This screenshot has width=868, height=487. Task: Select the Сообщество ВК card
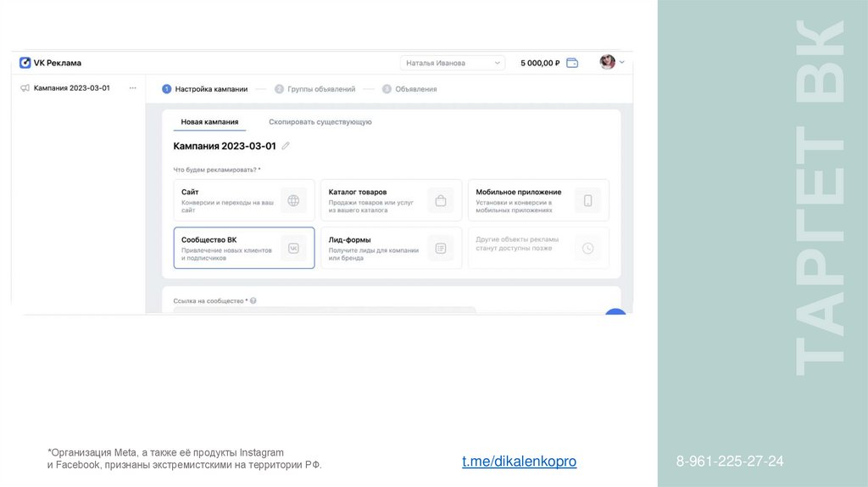[x=244, y=248]
